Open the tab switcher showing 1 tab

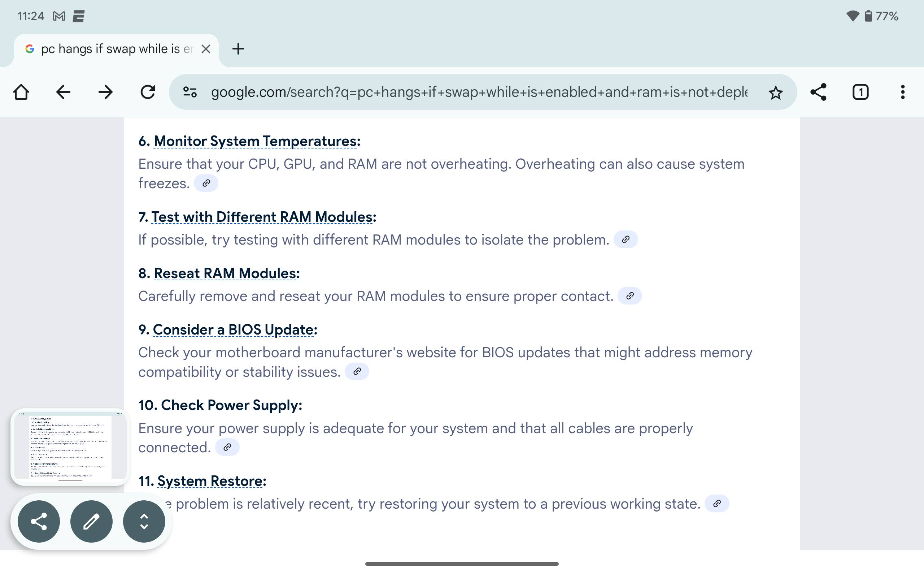pyautogui.click(x=860, y=92)
